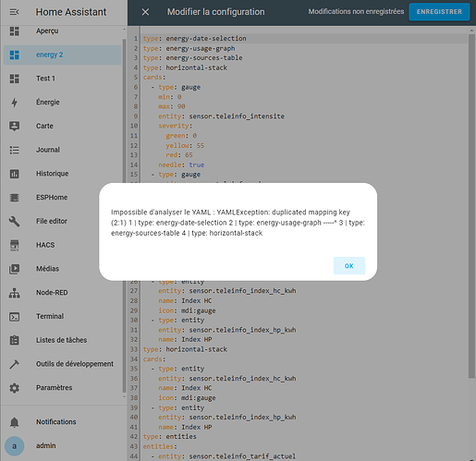Open the Node-RED sitemap icon
Screen dimensions: 476x461
pos(14,293)
